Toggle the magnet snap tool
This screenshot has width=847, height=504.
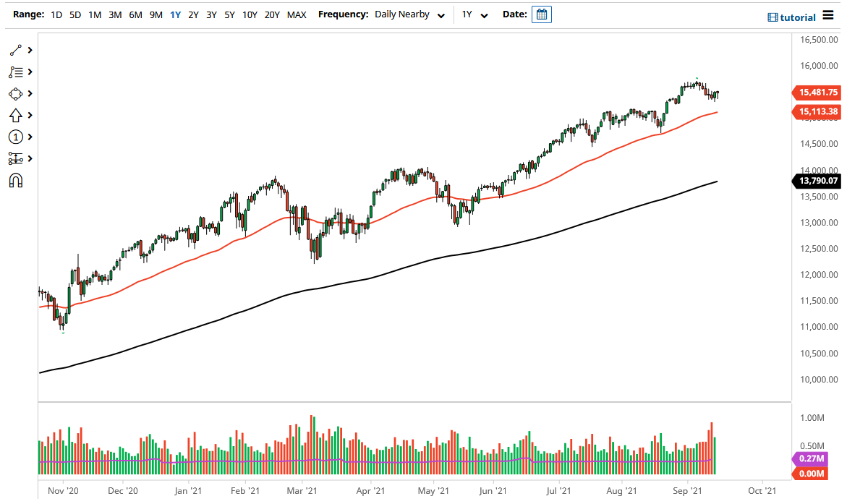click(x=15, y=179)
